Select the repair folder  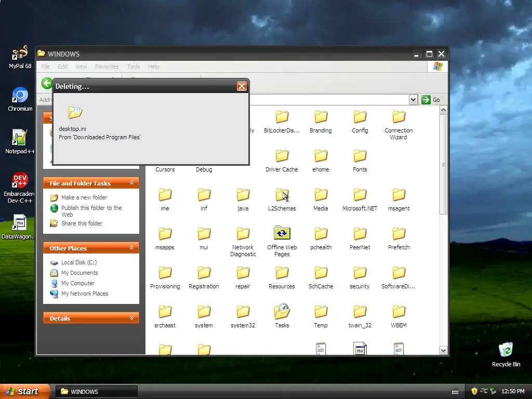pos(243,277)
